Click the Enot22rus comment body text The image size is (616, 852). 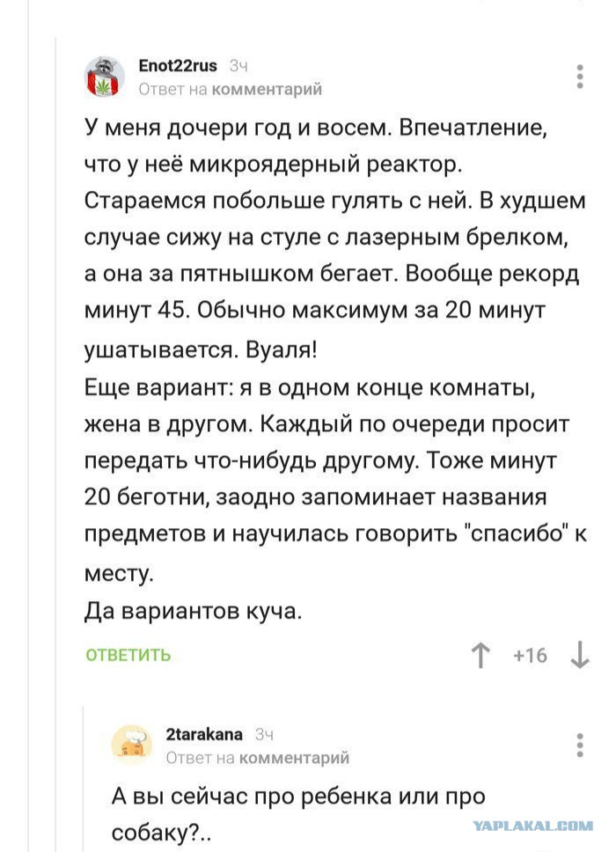tap(335, 370)
